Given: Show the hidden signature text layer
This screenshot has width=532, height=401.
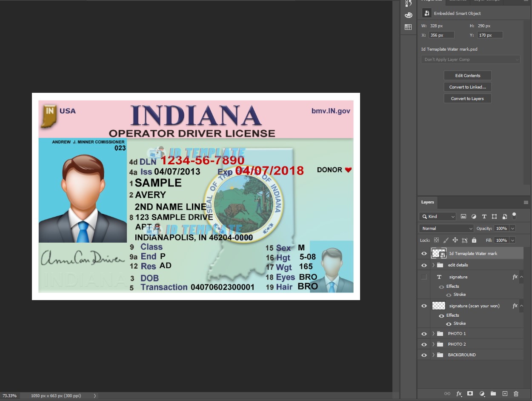Looking at the screenshot, I should 424,277.
